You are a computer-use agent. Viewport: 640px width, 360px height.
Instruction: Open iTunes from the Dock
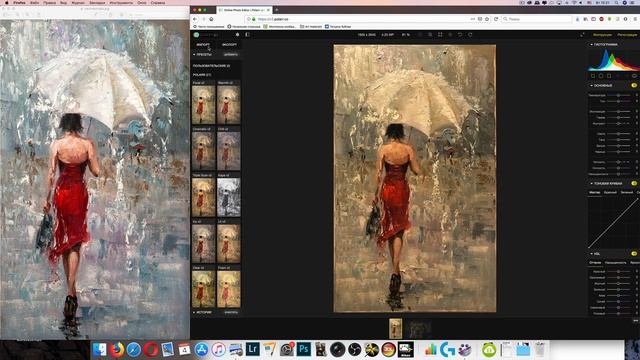[x=218, y=350]
